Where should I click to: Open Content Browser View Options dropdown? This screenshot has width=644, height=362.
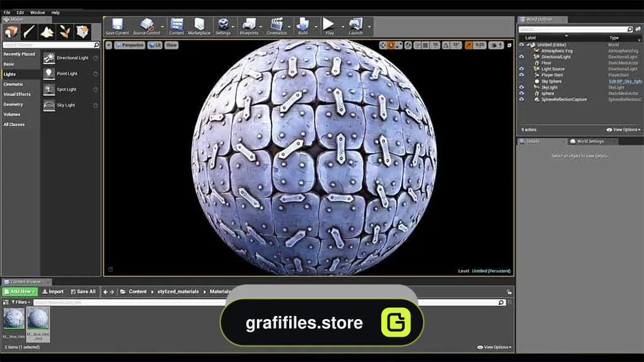click(x=494, y=347)
